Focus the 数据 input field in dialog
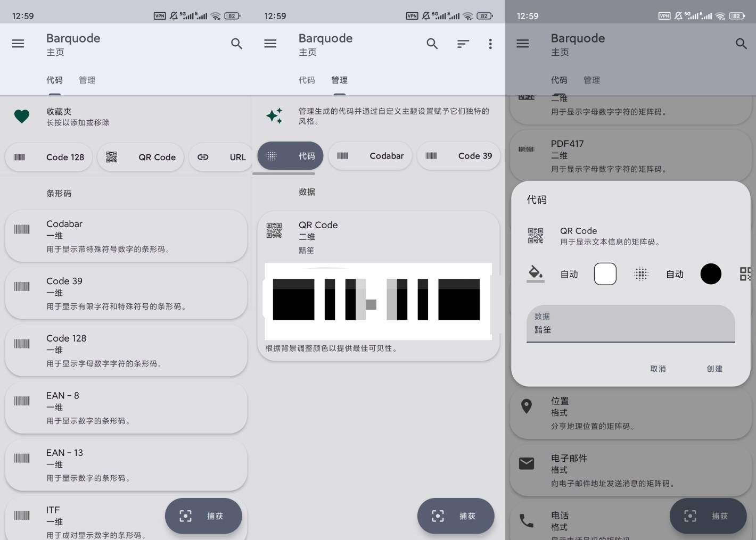The image size is (756, 540). [x=631, y=324]
